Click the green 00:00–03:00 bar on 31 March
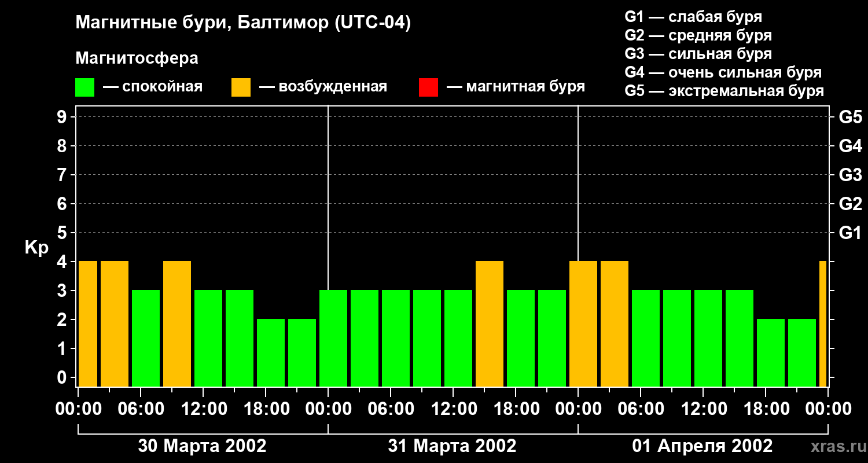The height and width of the screenshot is (463, 868). [333, 339]
